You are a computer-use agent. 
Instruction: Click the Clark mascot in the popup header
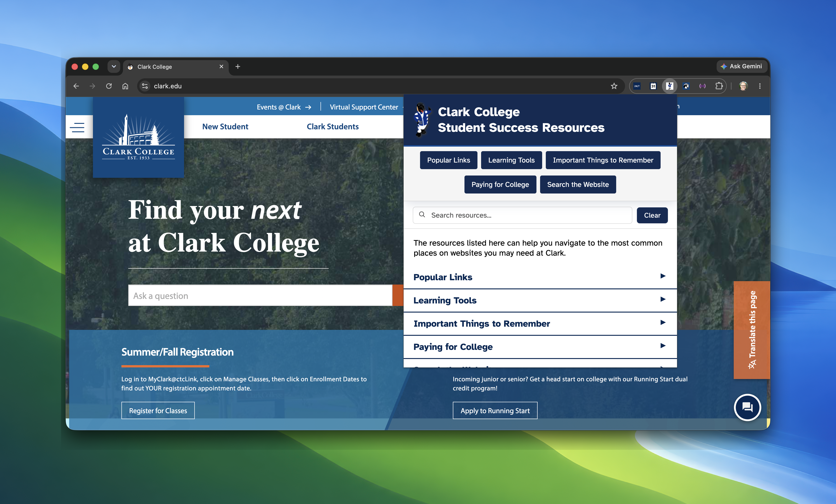(x=422, y=120)
